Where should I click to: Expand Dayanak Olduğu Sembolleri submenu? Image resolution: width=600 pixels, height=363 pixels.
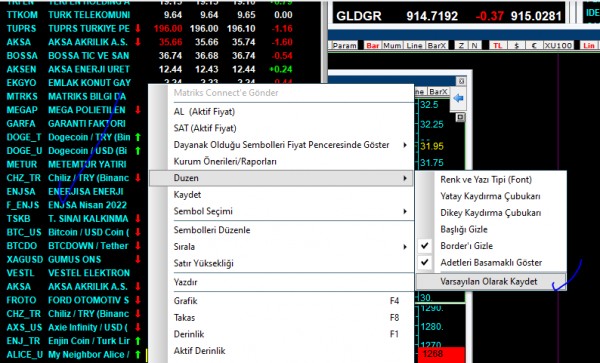(281, 145)
